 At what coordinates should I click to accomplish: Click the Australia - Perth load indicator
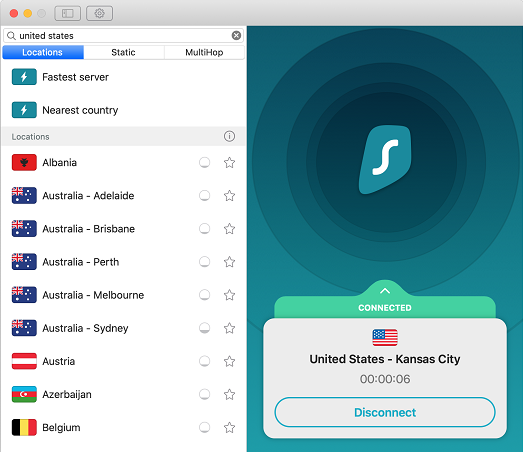point(204,262)
